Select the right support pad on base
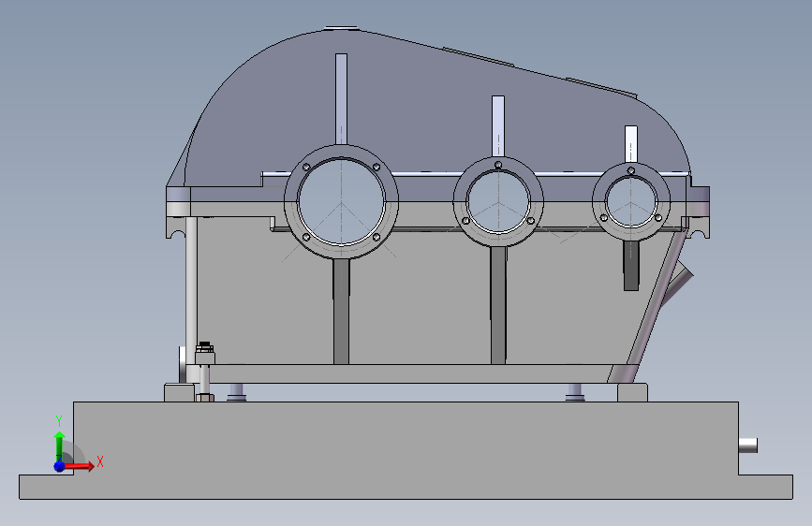Viewport: 812px width, 526px height. 632,392
